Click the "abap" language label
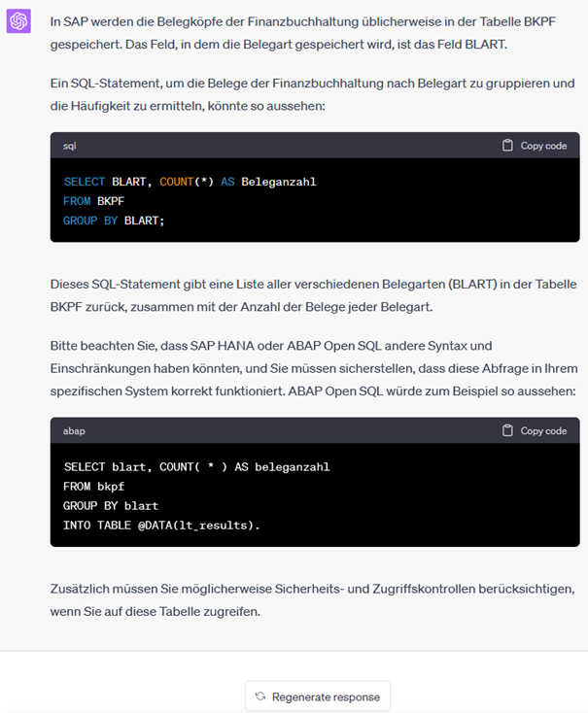The width and height of the screenshot is (588, 713). [74, 430]
